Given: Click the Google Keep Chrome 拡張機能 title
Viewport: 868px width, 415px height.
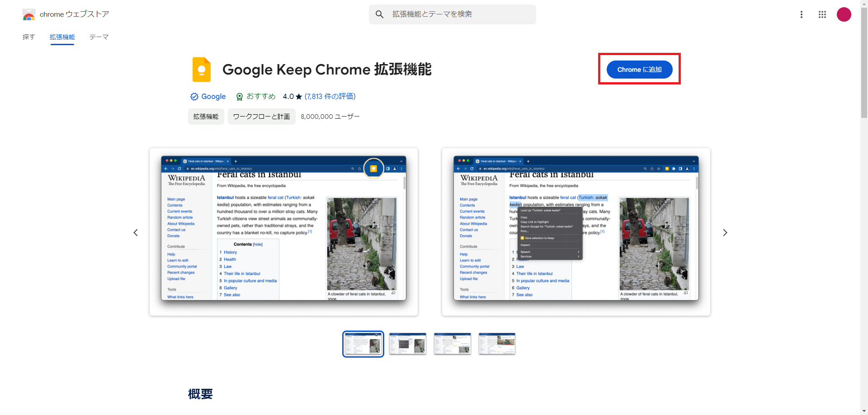Looking at the screenshot, I should tap(327, 70).
